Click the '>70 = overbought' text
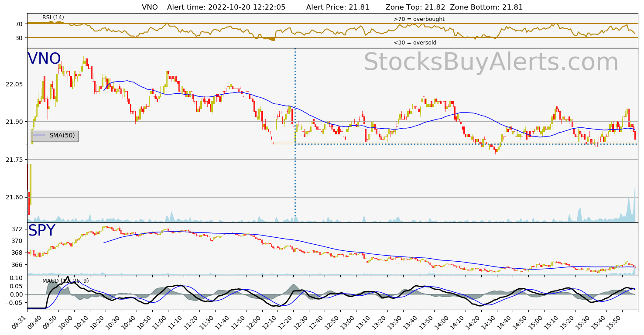This screenshot has width=644, height=335. pyautogui.click(x=419, y=19)
